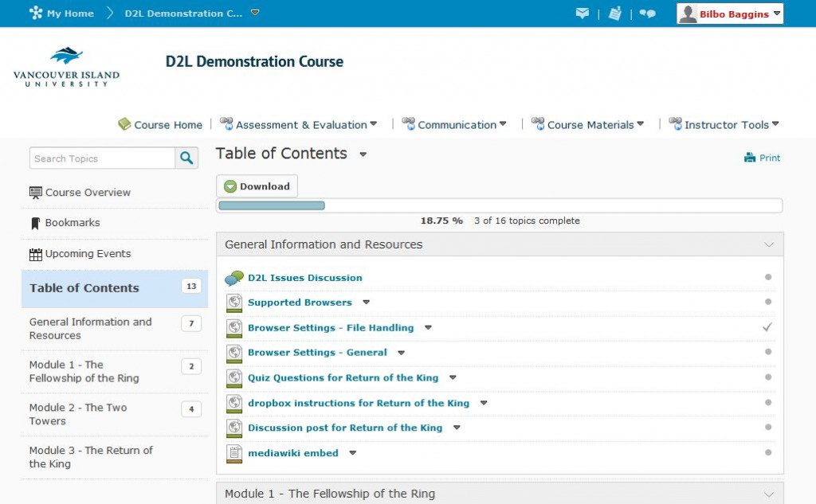Image resolution: width=816 pixels, height=504 pixels.
Task: Open Browser Settings - General context menu arrow
Action: coord(402,353)
